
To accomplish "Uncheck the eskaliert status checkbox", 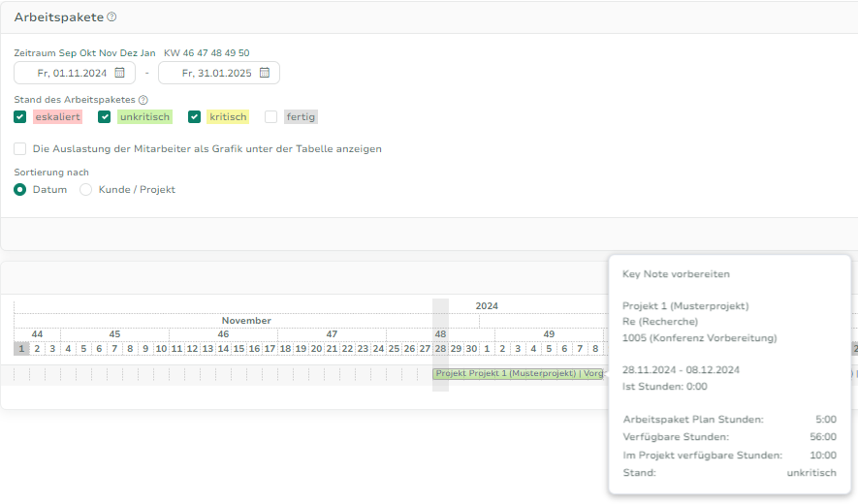I will pyautogui.click(x=20, y=117).
